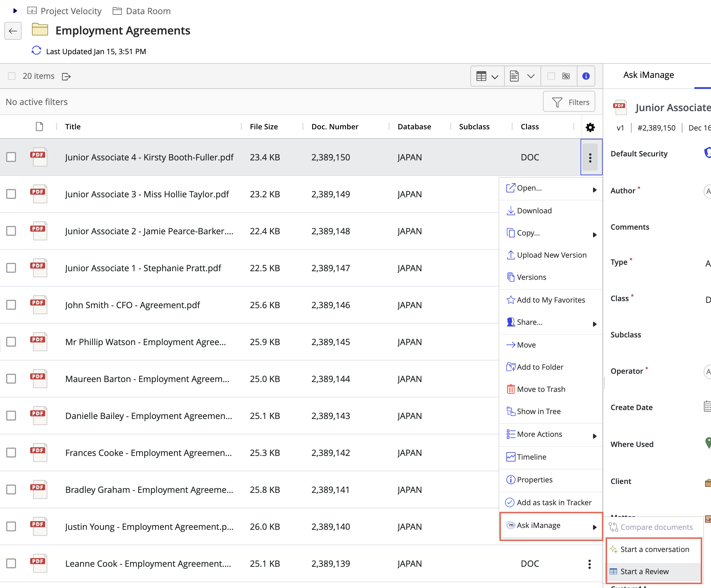Click the back arrow button
Image resolution: width=711 pixels, height=588 pixels.
(13, 31)
